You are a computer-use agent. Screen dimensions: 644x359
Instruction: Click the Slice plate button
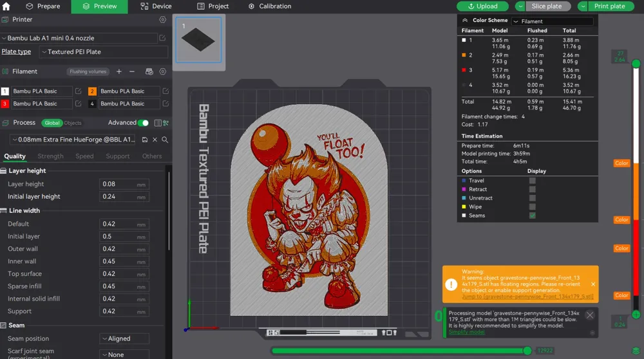[548, 6]
